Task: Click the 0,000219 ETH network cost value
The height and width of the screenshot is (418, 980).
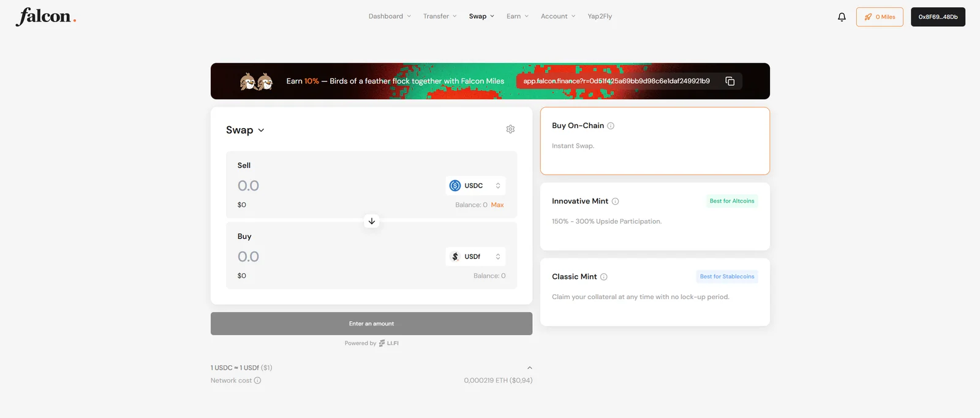Action: pyautogui.click(x=498, y=381)
